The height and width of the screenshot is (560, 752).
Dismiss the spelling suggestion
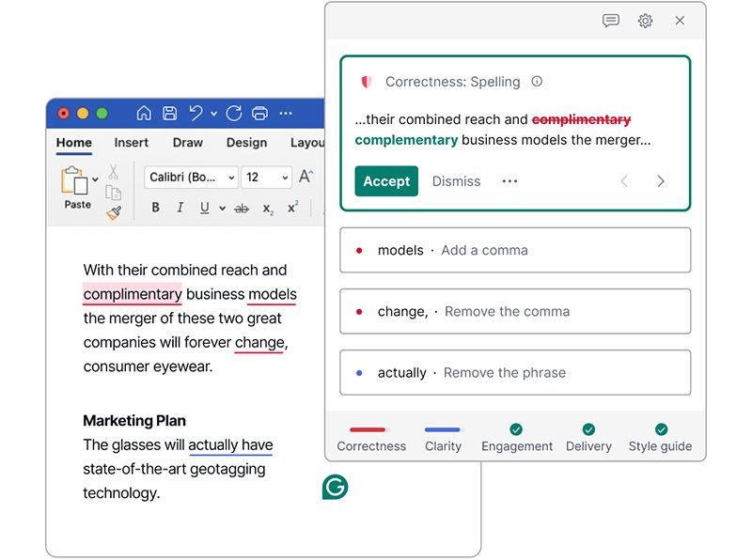click(x=456, y=181)
